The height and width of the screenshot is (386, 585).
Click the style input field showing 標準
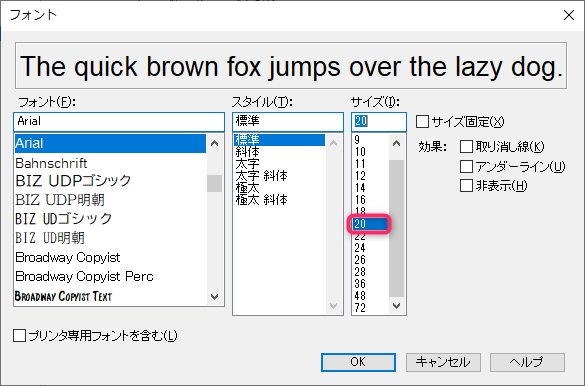288,122
